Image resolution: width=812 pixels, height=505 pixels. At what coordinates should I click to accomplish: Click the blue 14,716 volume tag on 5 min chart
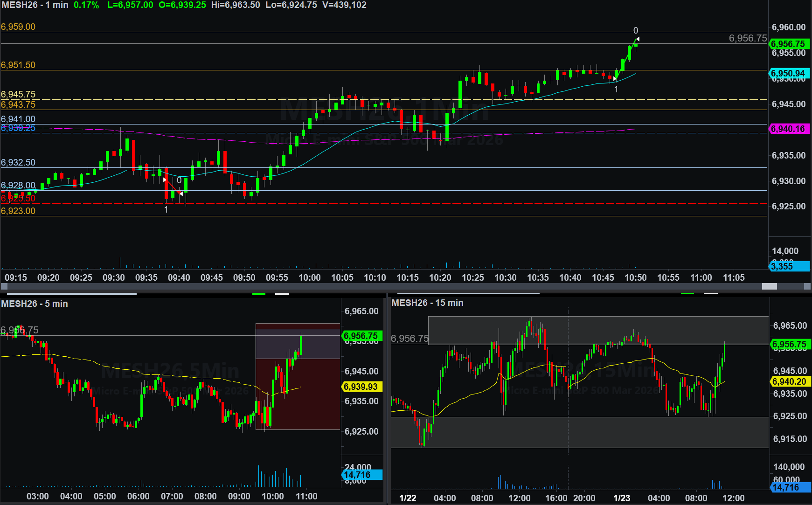tap(361, 475)
